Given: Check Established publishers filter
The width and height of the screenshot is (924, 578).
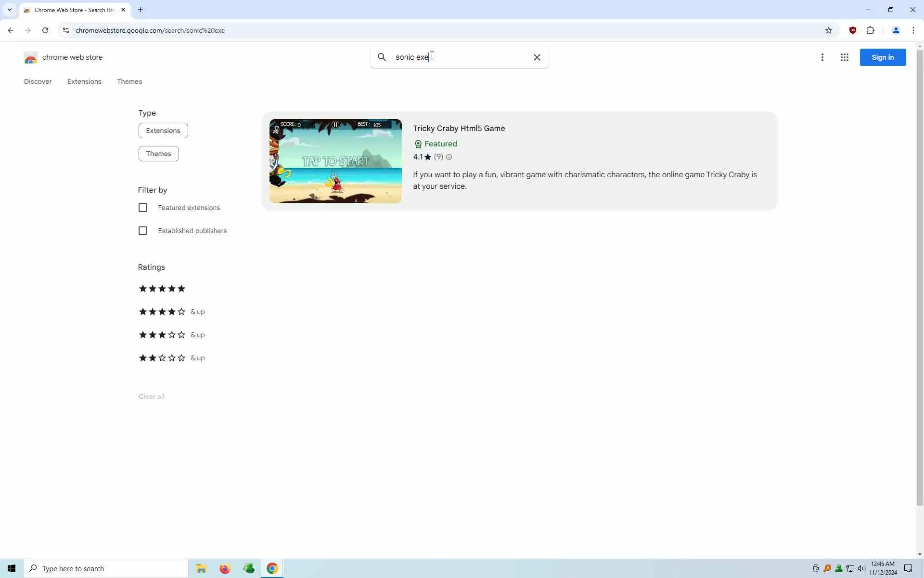Looking at the screenshot, I should point(143,231).
